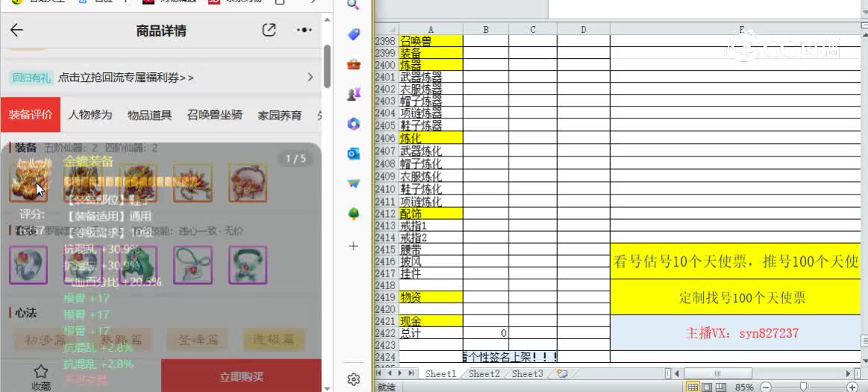
Task: Click Excel's next sheet tab arrow
Action: click(x=400, y=374)
